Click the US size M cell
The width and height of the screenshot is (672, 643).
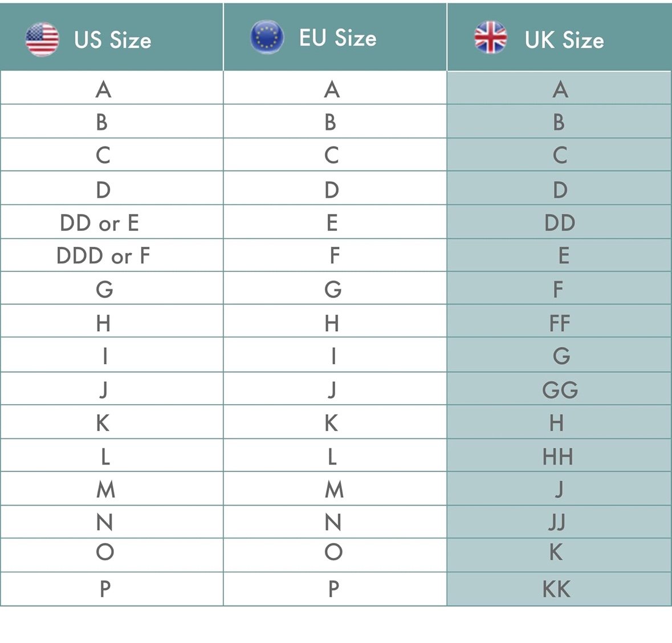111,489
